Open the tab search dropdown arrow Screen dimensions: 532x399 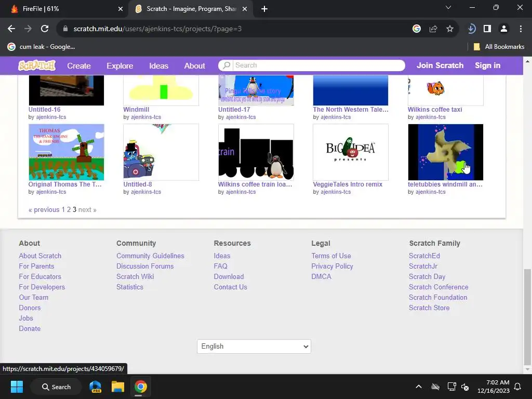[448, 7]
